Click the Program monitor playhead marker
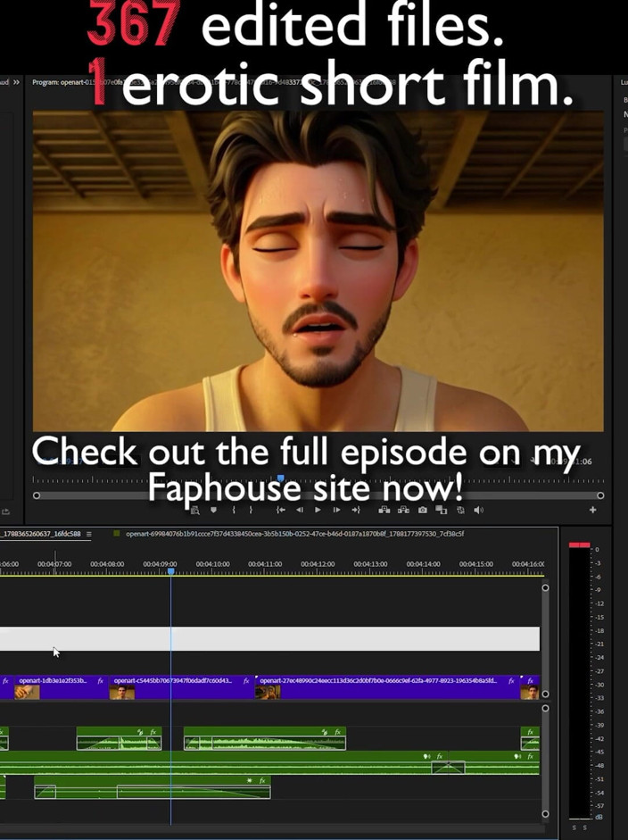Screen dimensions: 628x840 (280, 478)
